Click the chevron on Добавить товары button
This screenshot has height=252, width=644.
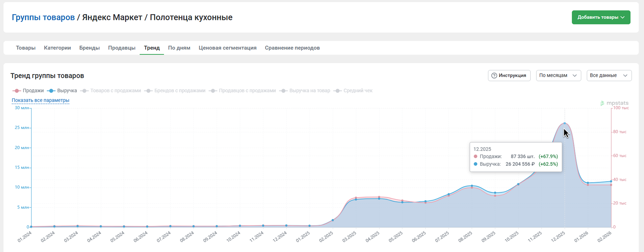623,17
